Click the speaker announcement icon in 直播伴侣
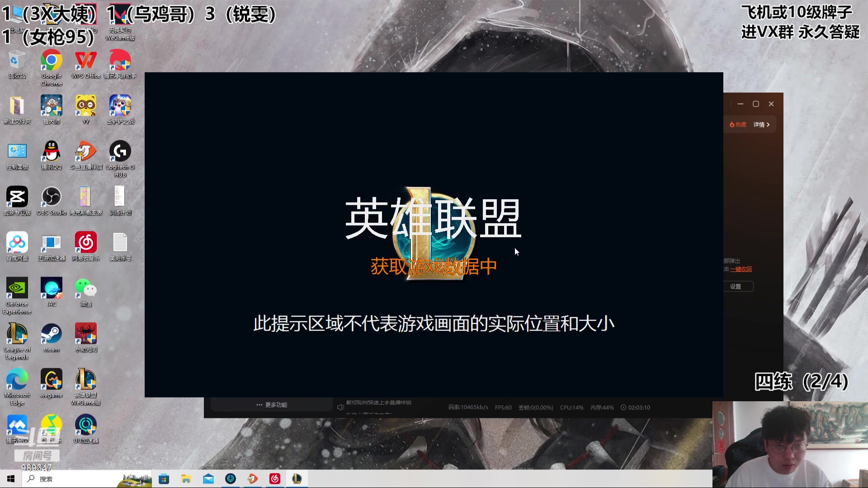This screenshot has width=868, height=488. click(x=340, y=408)
